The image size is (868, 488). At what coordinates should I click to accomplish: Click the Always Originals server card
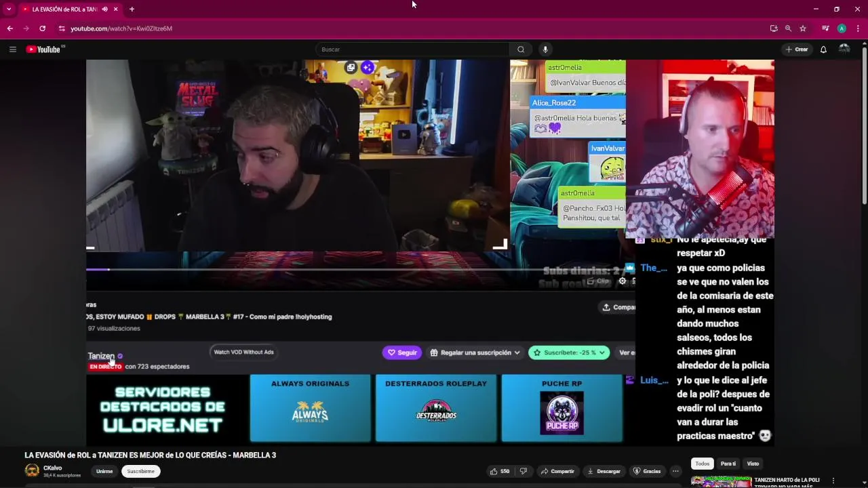click(310, 408)
